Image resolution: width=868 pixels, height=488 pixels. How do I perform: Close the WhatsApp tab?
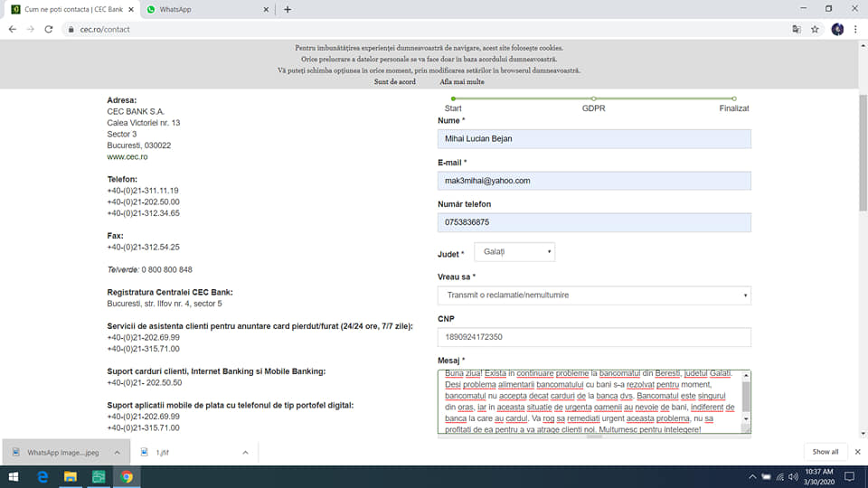pyautogui.click(x=266, y=9)
